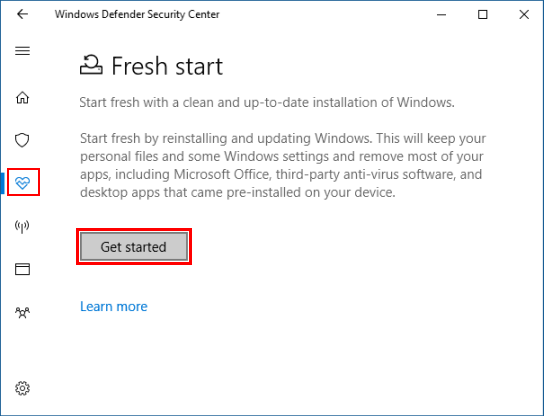
Task: Close the Windows Defender Security Center window
Action: 524,15
